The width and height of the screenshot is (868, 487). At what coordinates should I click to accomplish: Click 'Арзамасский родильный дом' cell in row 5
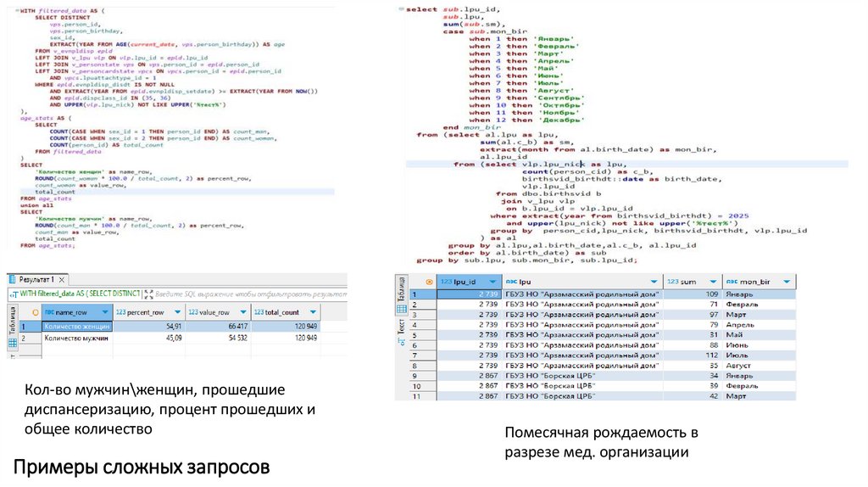pos(582,334)
